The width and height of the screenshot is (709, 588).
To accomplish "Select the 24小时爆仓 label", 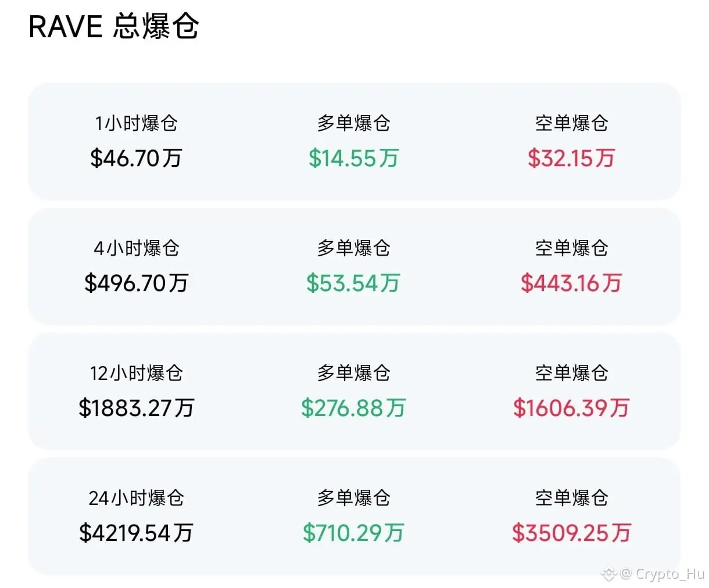I will tap(136, 498).
